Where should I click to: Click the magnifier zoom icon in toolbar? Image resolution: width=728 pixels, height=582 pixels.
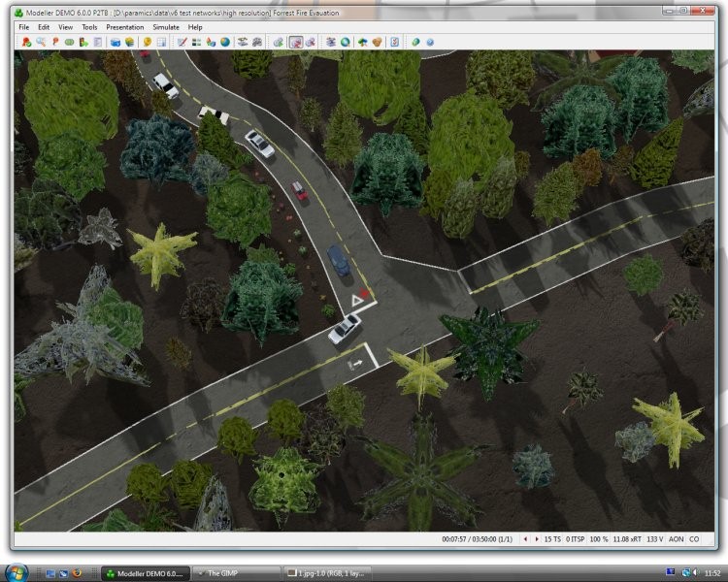coord(40,43)
